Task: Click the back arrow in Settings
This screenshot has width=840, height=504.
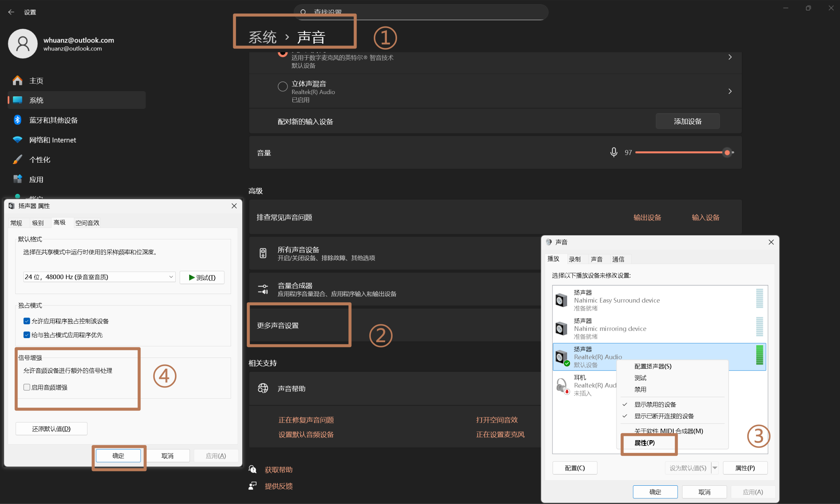Action: click(11, 12)
